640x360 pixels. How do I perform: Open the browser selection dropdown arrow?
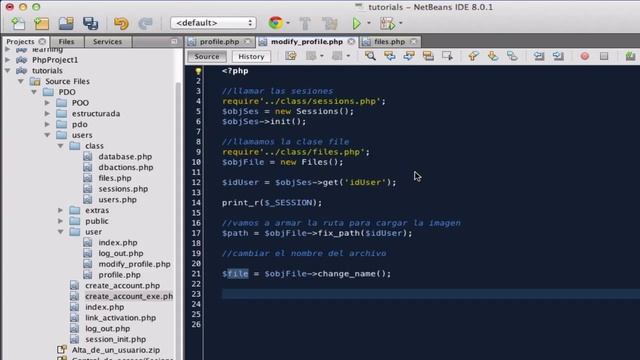pos(288,23)
